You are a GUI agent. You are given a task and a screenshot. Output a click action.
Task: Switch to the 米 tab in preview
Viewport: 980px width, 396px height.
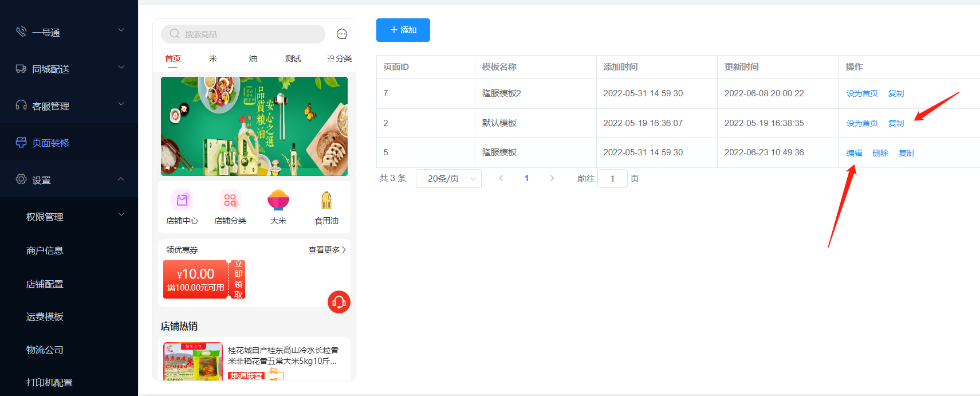point(213,58)
